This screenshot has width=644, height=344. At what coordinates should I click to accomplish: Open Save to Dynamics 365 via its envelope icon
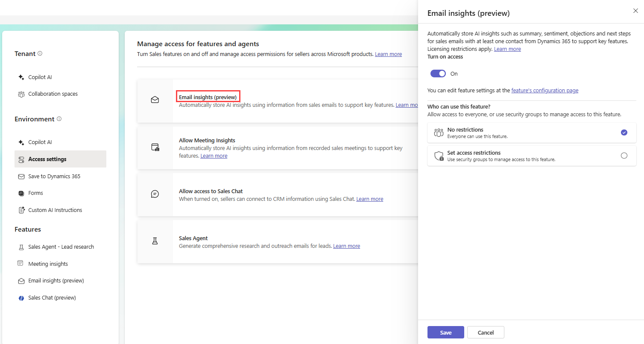(21, 176)
